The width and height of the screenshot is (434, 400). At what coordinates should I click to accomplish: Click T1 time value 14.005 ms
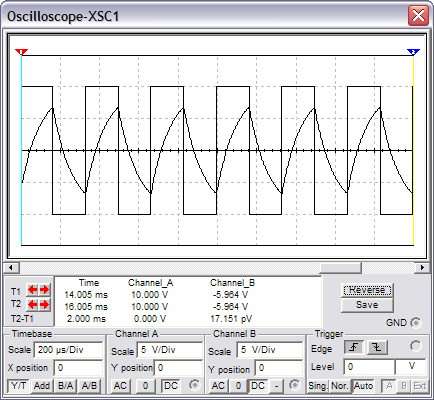(x=86, y=295)
